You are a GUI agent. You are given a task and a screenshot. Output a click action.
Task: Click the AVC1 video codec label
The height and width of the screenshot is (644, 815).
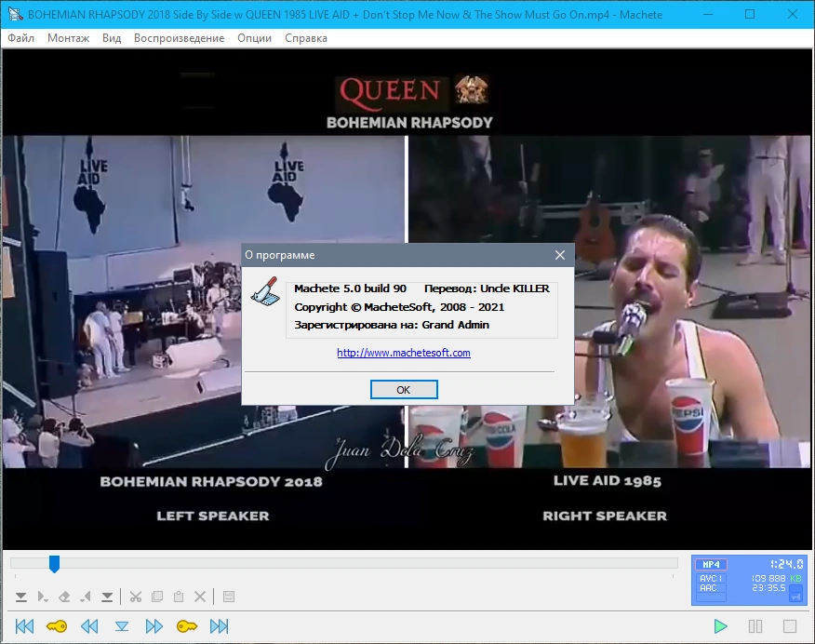(711, 579)
